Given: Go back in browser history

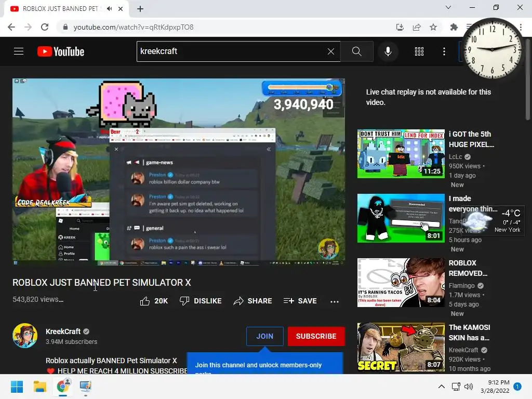Looking at the screenshot, I should 11,27.
